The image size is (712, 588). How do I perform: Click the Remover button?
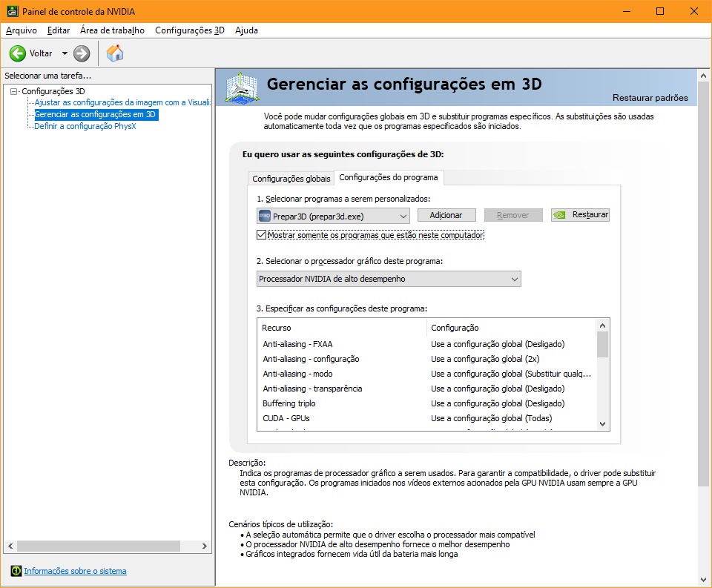click(x=513, y=215)
